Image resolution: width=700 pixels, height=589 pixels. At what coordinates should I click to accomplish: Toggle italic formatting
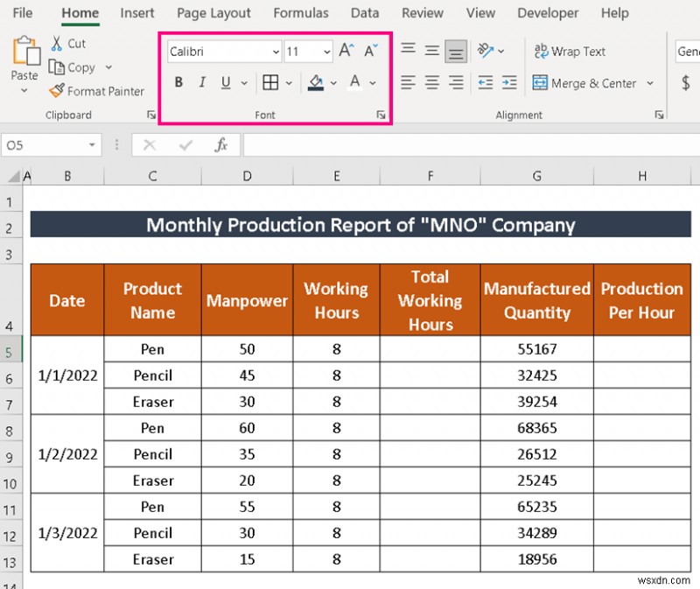[x=202, y=82]
